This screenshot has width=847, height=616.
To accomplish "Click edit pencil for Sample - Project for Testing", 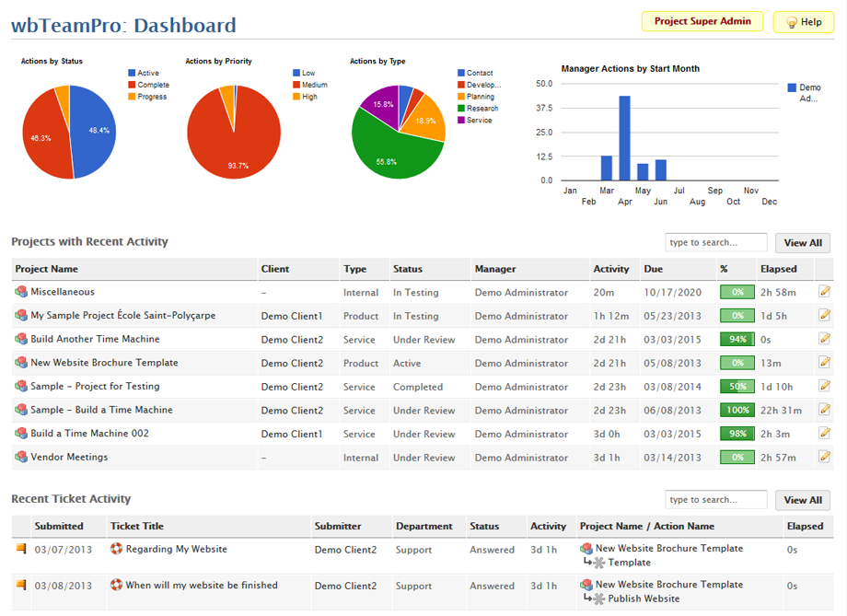I will [x=824, y=386].
